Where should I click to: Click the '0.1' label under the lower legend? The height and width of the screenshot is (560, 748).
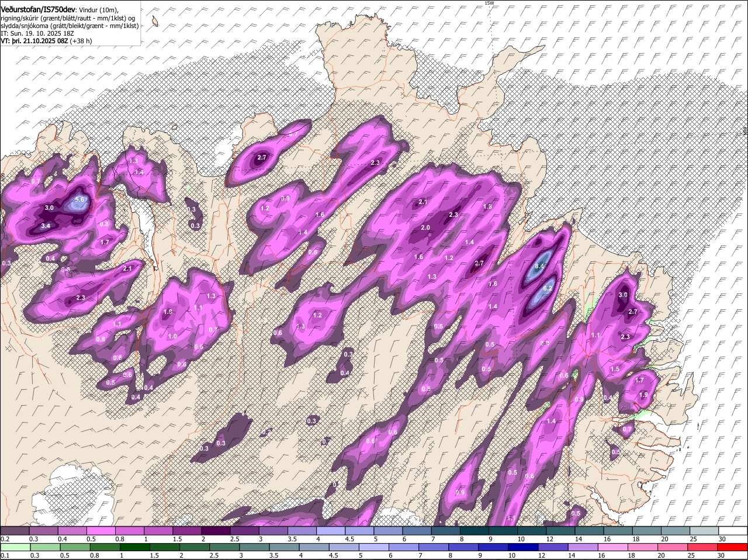point(5,555)
